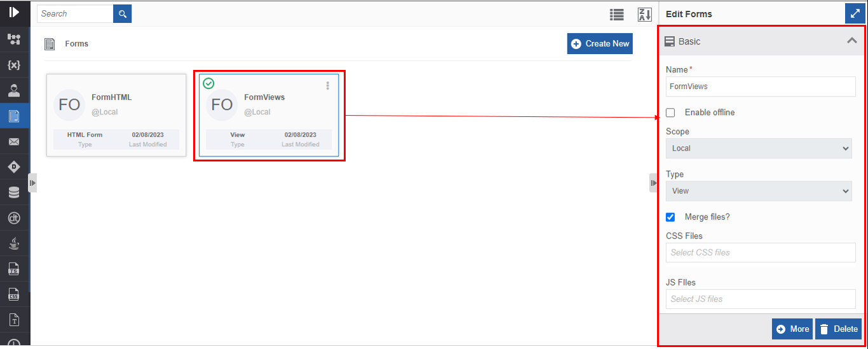Image resolution: width=868 pixels, height=349 pixels.
Task: Open the database sidebar icon
Action: tap(14, 192)
